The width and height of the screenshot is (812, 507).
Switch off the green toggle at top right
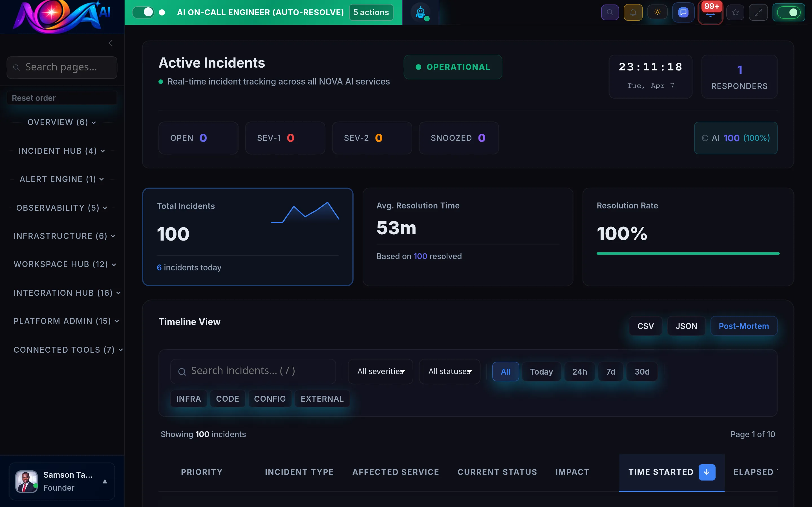(x=789, y=12)
